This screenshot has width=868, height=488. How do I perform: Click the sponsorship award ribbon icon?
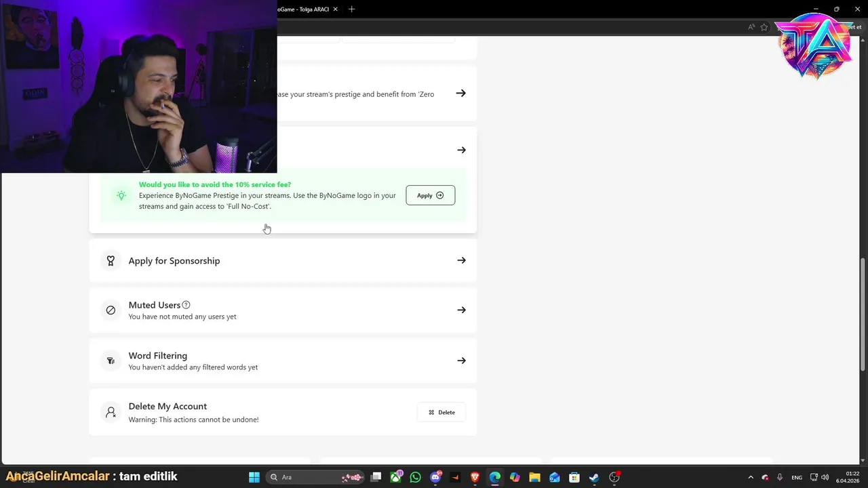(111, 260)
